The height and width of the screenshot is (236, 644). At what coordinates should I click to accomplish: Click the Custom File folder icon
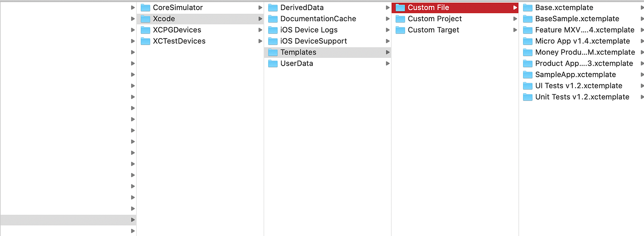click(400, 7)
